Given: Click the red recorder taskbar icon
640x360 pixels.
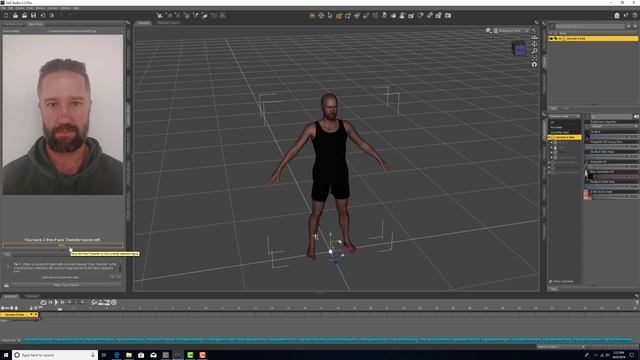Looking at the screenshot, I should point(202,355).
